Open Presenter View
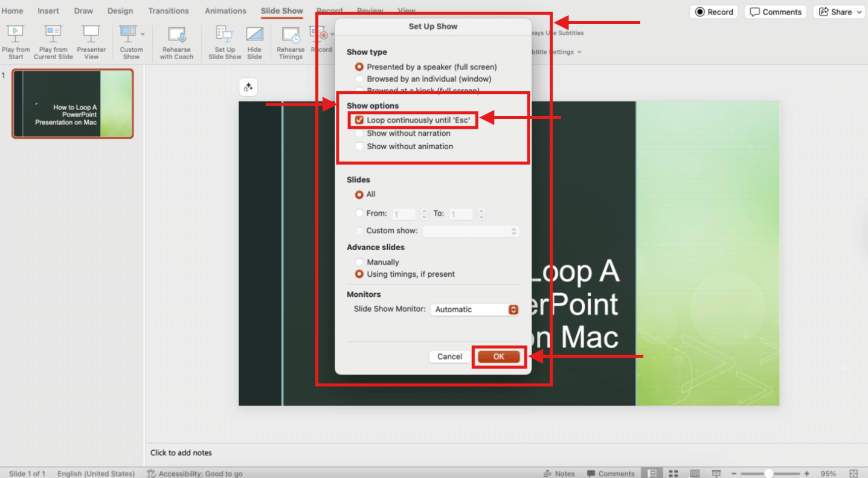The height and width of the screenshot is (478, 868). [91, 42]
